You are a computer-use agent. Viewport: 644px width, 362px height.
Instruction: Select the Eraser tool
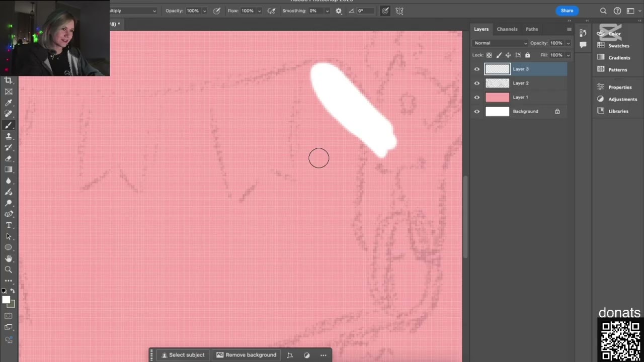tap(9, 158)
